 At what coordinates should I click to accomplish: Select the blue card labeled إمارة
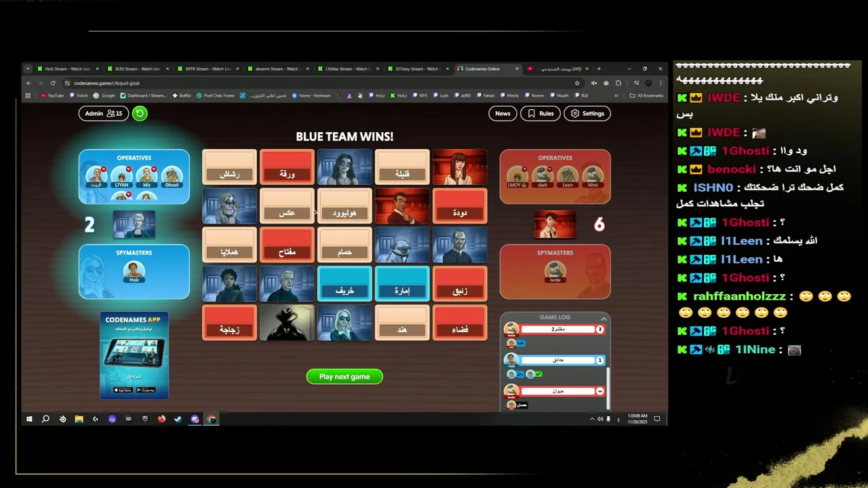pos(403,283)
